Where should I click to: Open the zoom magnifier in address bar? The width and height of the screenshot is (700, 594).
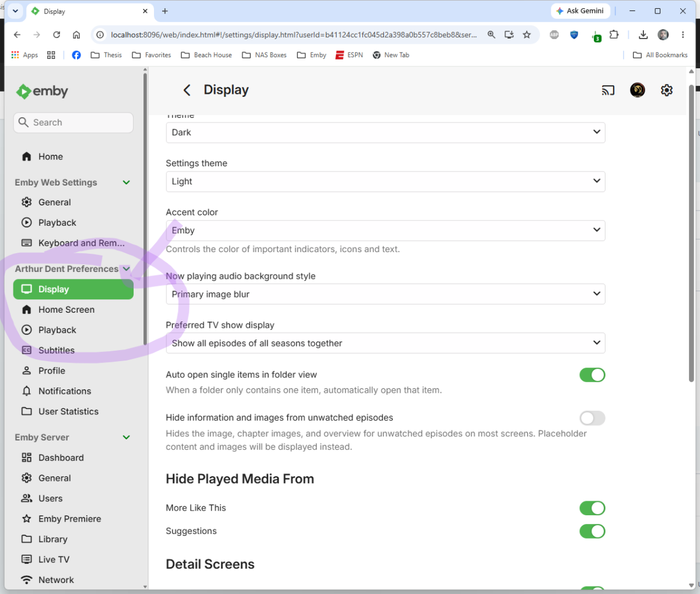[x=492, y=35]
